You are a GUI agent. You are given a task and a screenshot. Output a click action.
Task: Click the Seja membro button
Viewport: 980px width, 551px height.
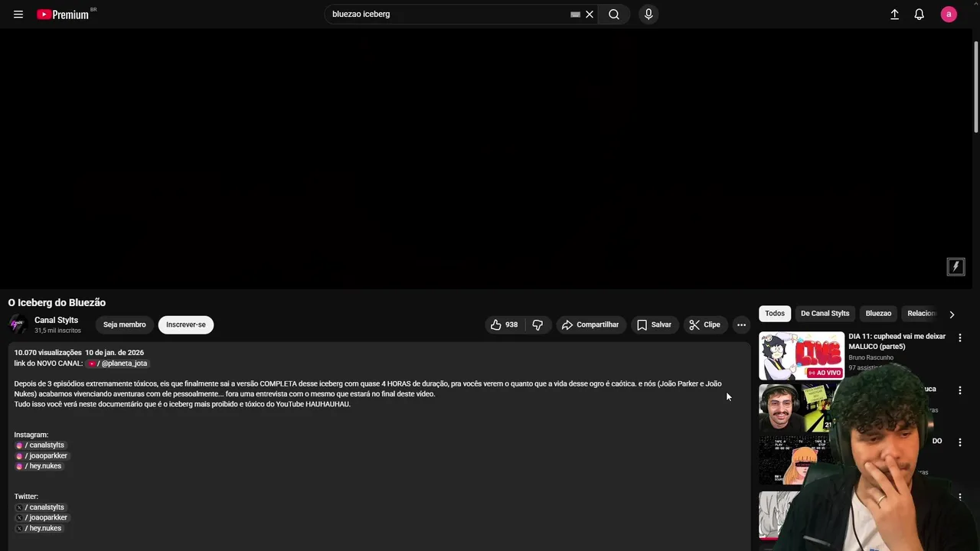point(124,324)
